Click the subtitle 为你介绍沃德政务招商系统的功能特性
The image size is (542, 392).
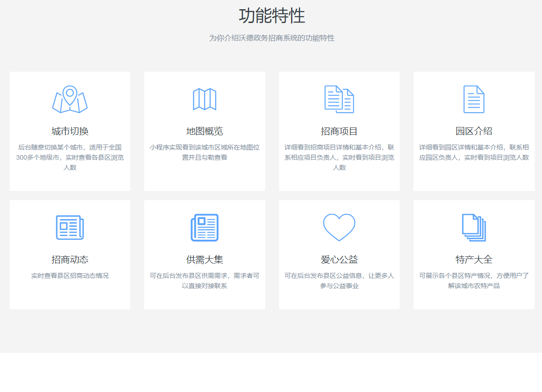coord(272,38)
